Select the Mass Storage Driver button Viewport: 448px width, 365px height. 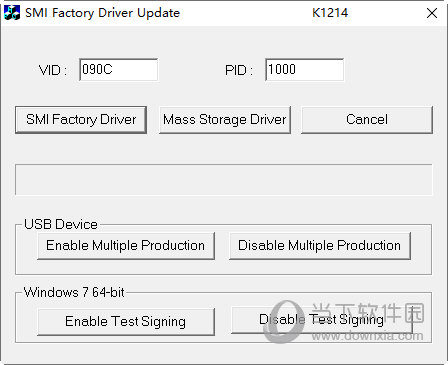pos(225,120)
